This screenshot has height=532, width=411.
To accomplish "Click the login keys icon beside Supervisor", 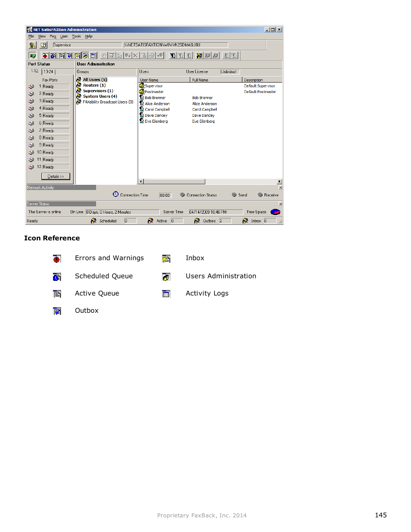I will click(32, 45).
